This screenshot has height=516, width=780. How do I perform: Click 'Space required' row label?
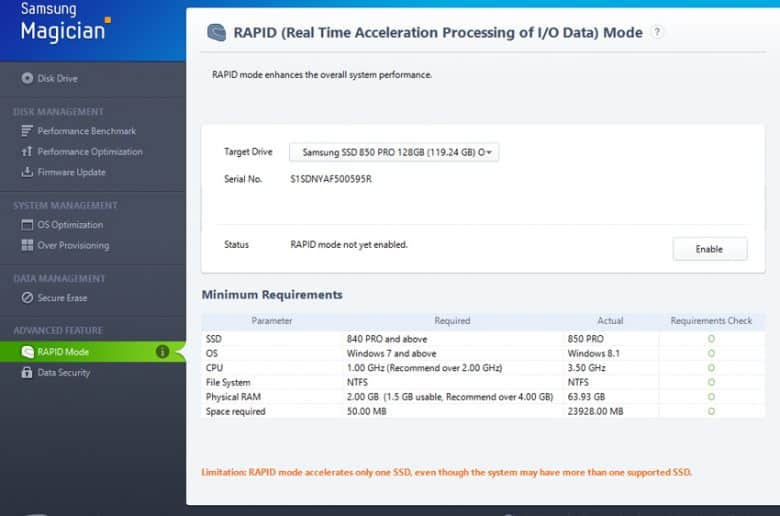pos(235,412)
